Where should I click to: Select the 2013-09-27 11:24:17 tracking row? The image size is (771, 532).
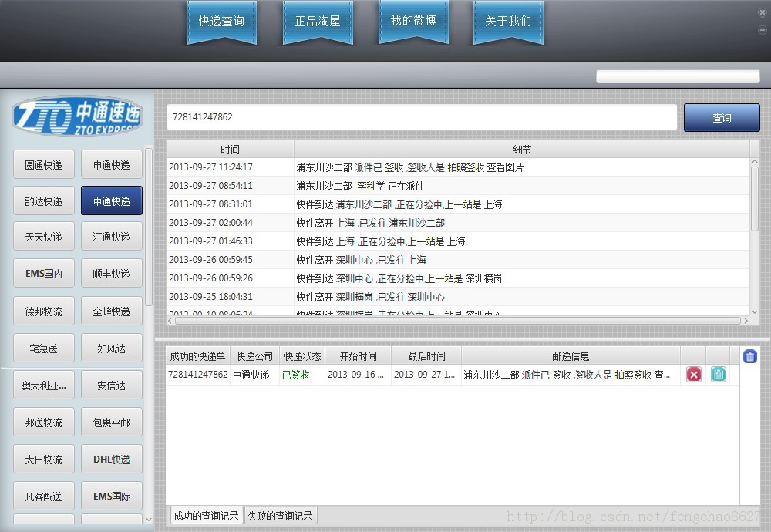[x=458, y=167]
